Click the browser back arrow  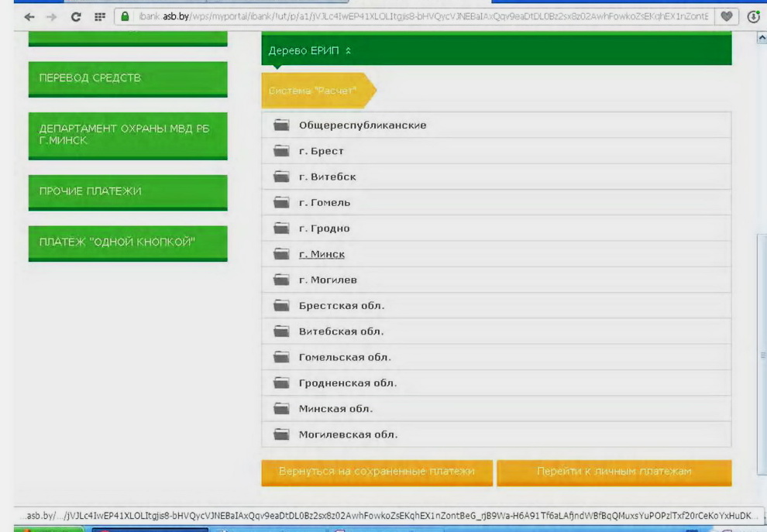[x=29, y=16]
